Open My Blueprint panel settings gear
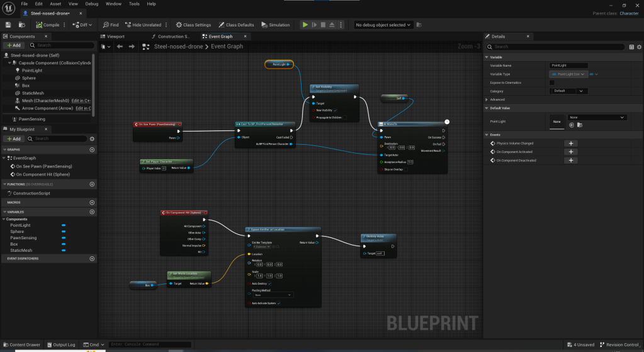644x352 pixels. click(x=92, y=139)
